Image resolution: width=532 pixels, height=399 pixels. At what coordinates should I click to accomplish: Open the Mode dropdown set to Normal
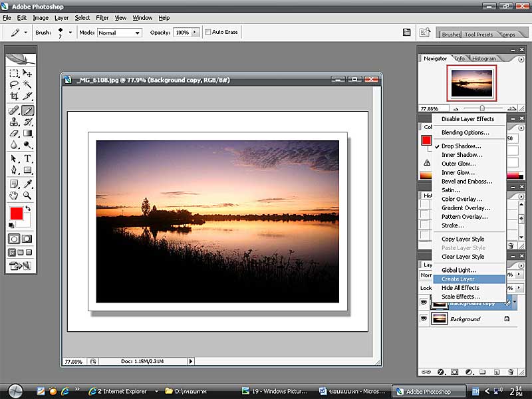point(119,33)
